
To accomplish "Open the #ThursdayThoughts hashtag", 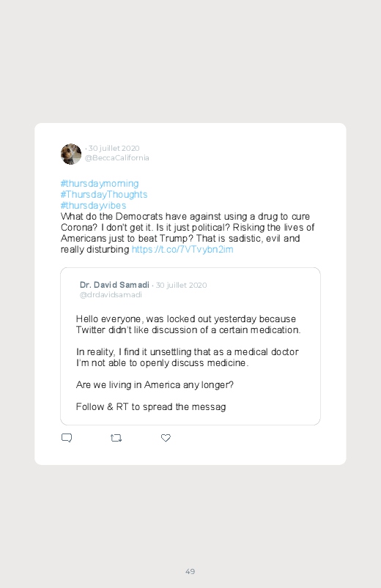I will pyautogui.click(x=104, y=194).
